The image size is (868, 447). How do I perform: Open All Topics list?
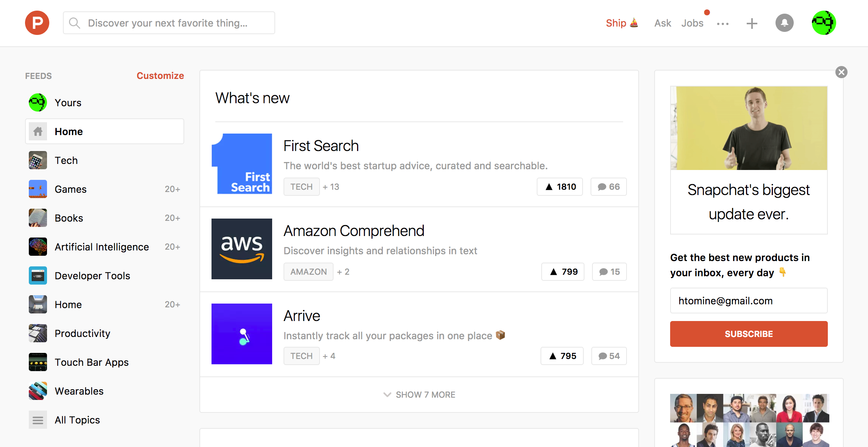(77, 420)
